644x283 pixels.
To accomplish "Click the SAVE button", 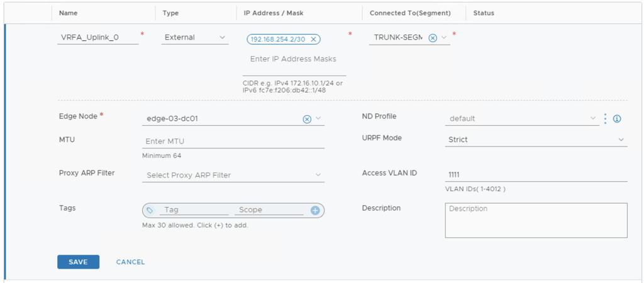I will [x=78, y=262].
